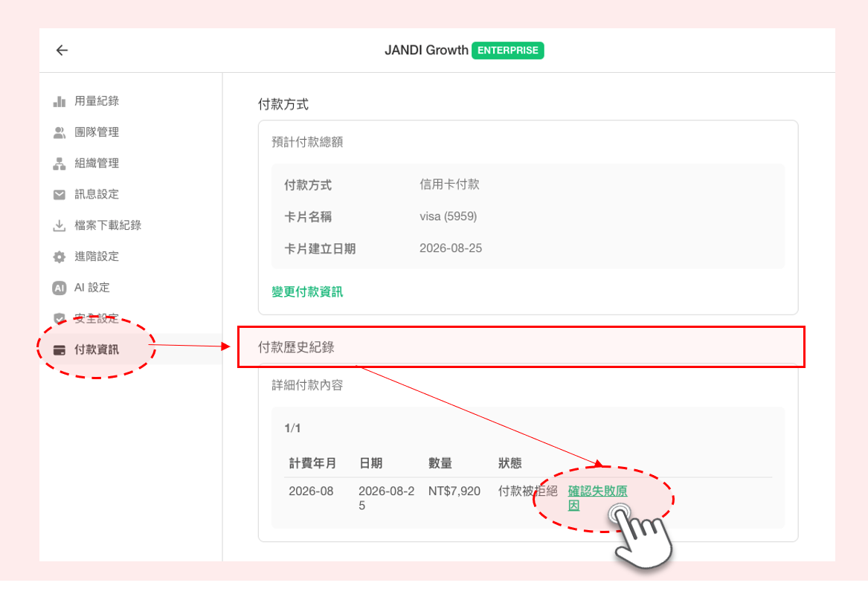Click the 進階設定 gear icon
This screenshot has height=600, width=868.
click(60, 257)
